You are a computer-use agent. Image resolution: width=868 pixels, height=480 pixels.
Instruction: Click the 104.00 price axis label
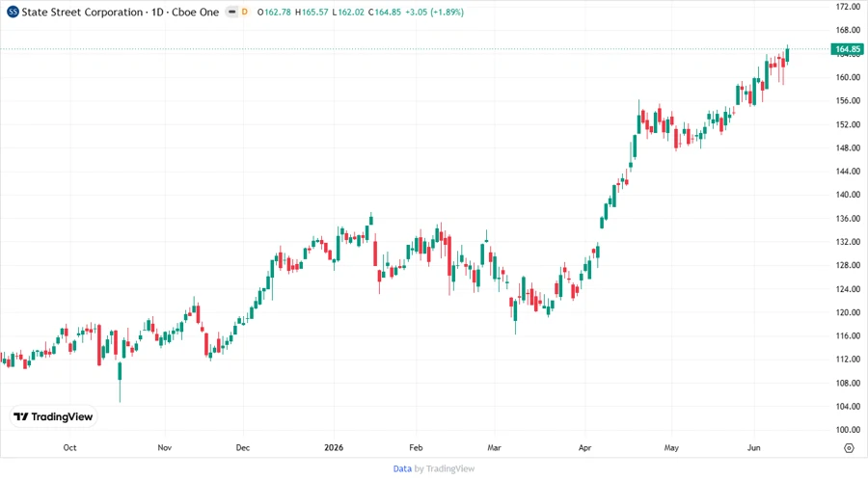848,406
